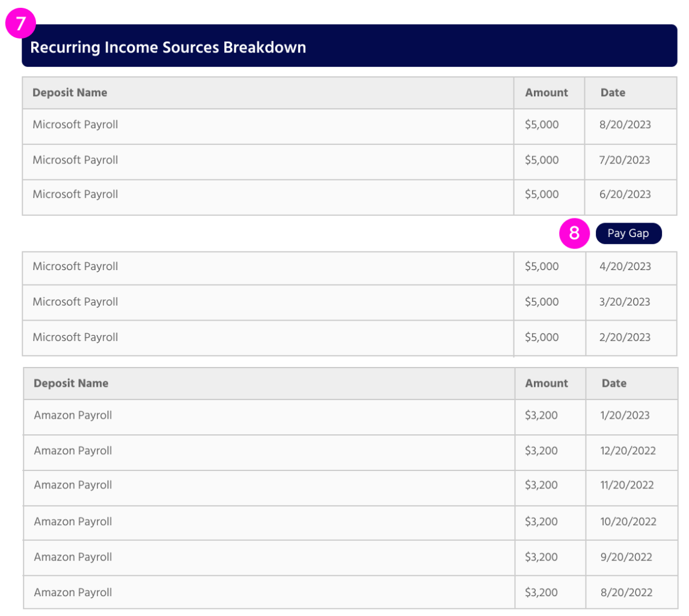Select the date 12/20/2022
Viewport: 689px width, 616px height.
[x=628, y=451]
